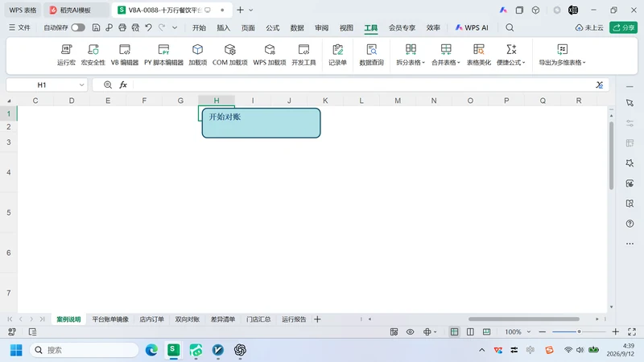Click the zoom in plus button
This screenshot has height=362, width=644.
tap(615, 331)
